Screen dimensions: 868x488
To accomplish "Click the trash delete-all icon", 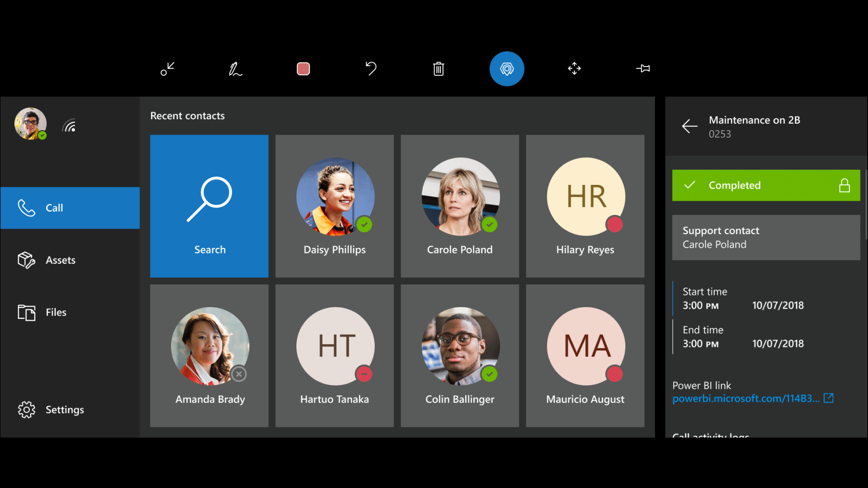I will point(438,69).
